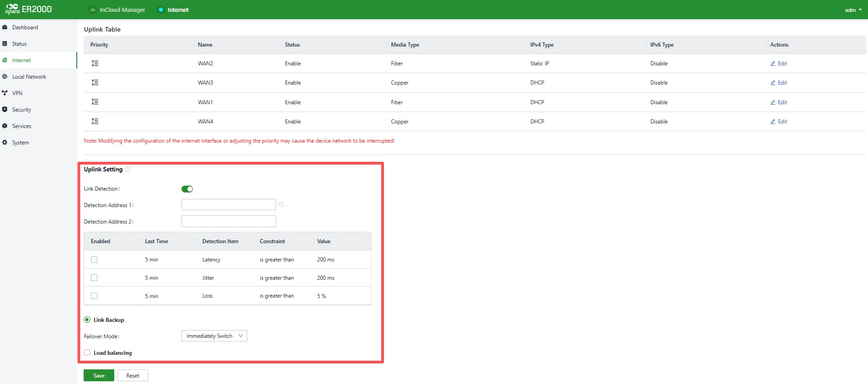
Task: Edit the WAN2 uplink
Action: coord(779,64)
